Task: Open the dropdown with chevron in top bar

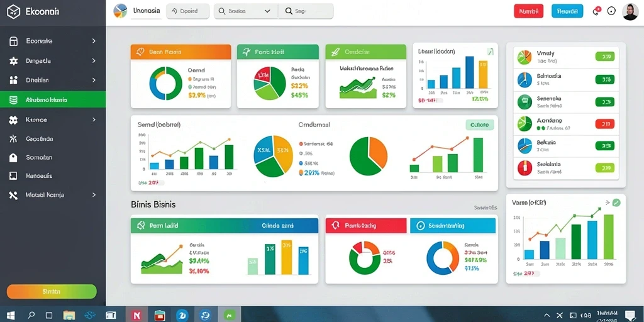Action: (x=246, y=11)
